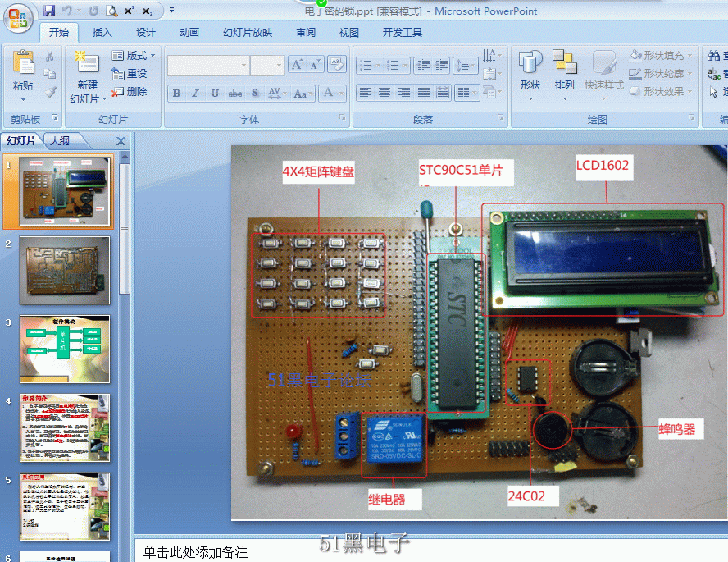728x562 pixels.
Task: Open the 审阅 ribbon tab
Action: coord(306,33)
